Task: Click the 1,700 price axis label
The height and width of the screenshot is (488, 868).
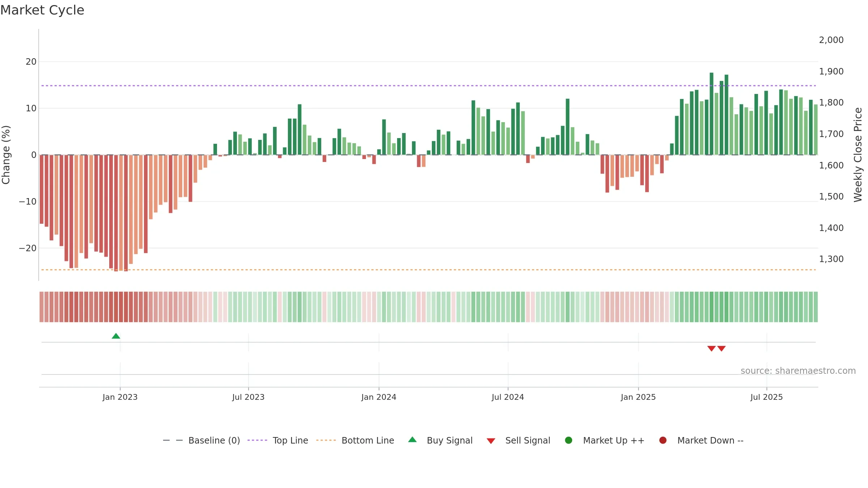Action: pyautogui.click(x=831, y=134)
